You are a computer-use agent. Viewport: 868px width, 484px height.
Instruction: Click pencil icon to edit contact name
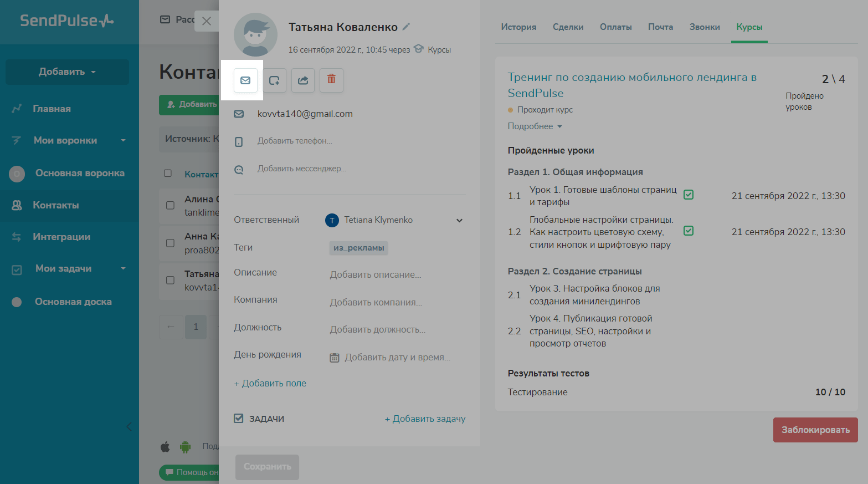[406, 27]
